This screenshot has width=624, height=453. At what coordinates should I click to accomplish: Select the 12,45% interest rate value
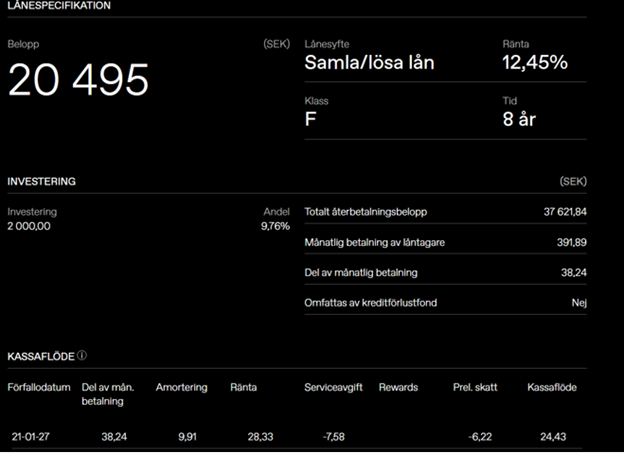click(534, 63)
